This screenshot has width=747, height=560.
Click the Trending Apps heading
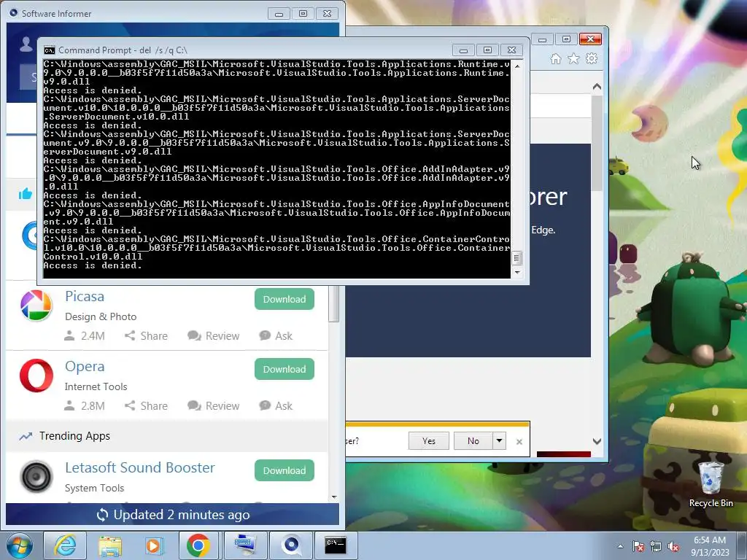(x=74, y=436)
